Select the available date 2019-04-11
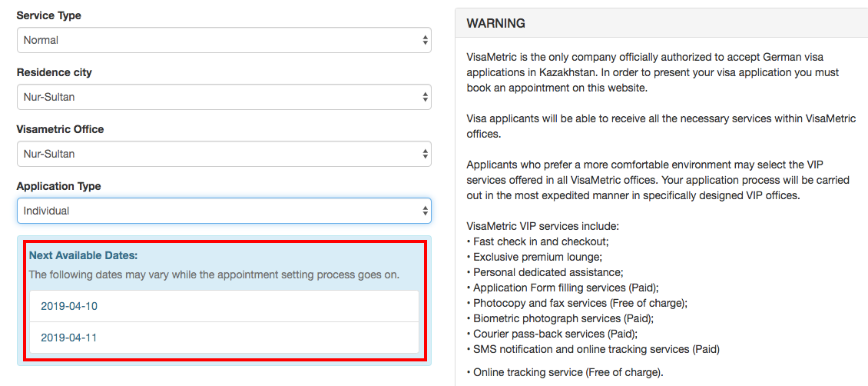 pyautogui.click(x=224, y=338)
